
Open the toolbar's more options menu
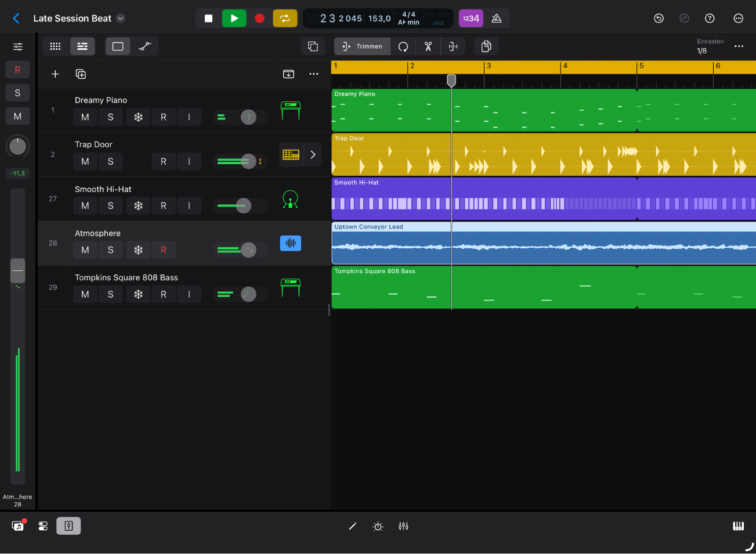click(x=738, y=46)
